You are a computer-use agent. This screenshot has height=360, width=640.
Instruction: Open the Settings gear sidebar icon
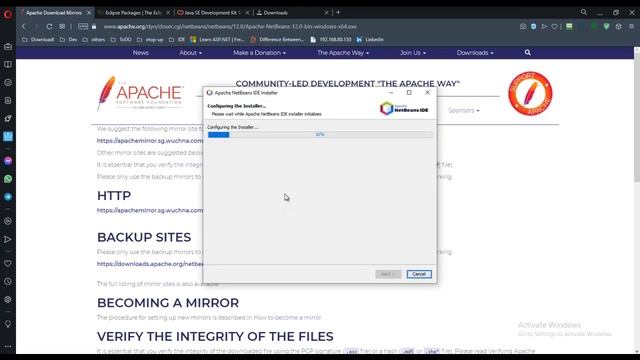[x=8, y=300]
